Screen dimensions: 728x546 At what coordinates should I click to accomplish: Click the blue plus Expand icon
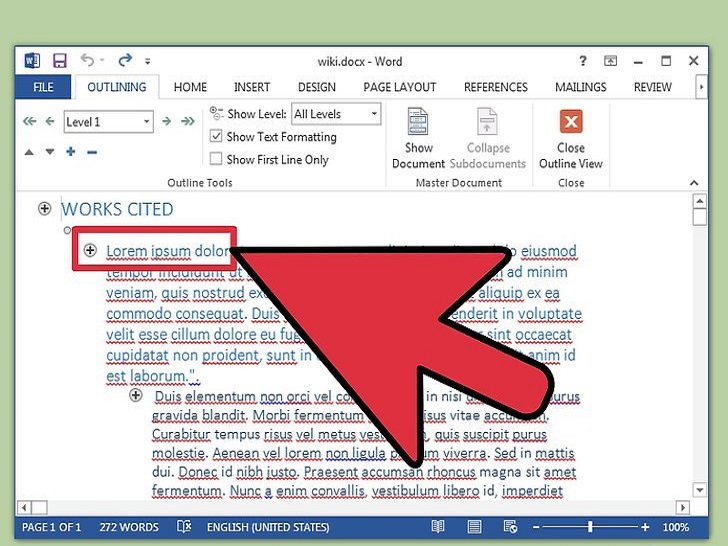click(x=71, y=151)
